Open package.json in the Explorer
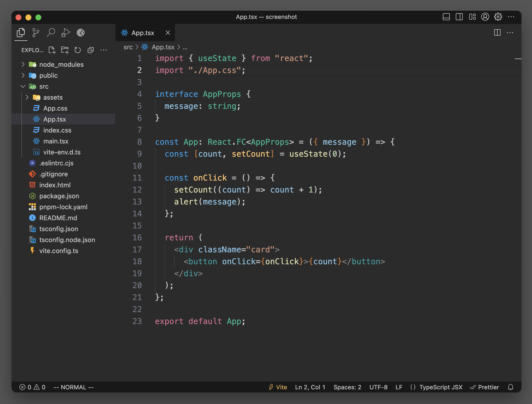532x404 pixels. click(x=63, y=196)
